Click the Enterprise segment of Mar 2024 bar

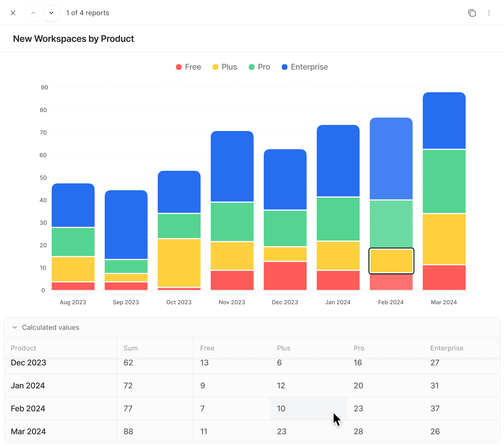[x=444, y=121]
